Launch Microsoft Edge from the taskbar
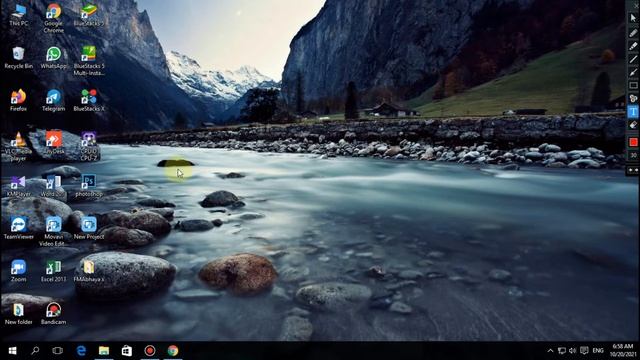Image resolution: width=640 pixels, height=360 pixels. (81, 351)
